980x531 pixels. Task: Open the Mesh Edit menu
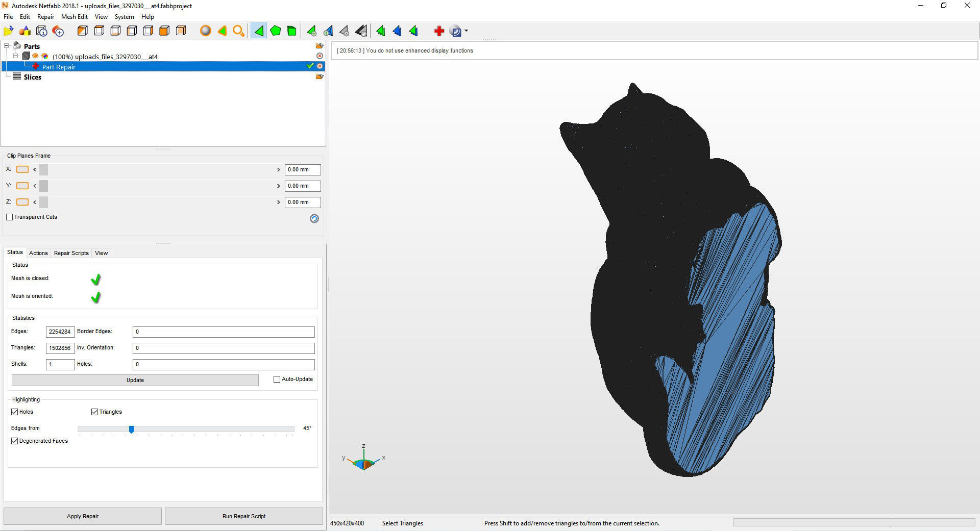point(75,17)
